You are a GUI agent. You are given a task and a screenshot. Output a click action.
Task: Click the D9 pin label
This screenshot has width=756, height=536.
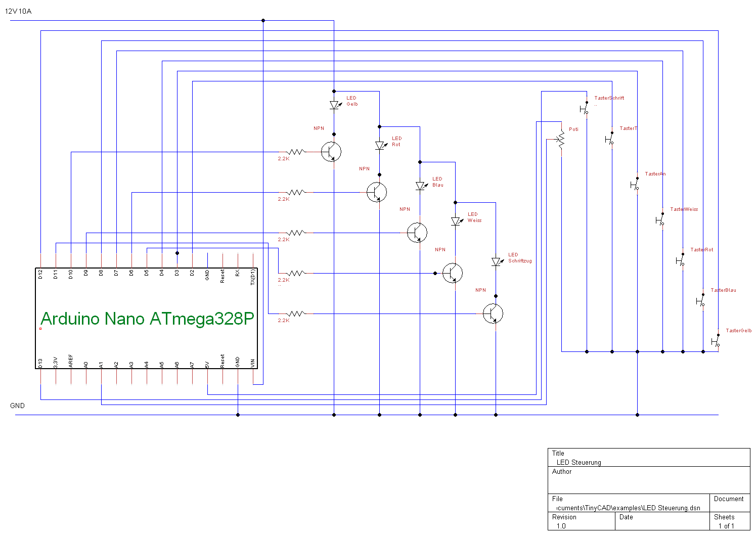[86, 273]
